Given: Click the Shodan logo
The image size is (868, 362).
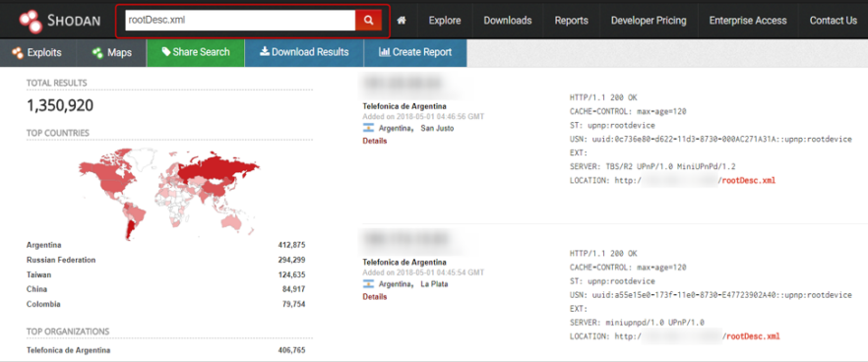Looking at the screenshot, I should point(60,21).
